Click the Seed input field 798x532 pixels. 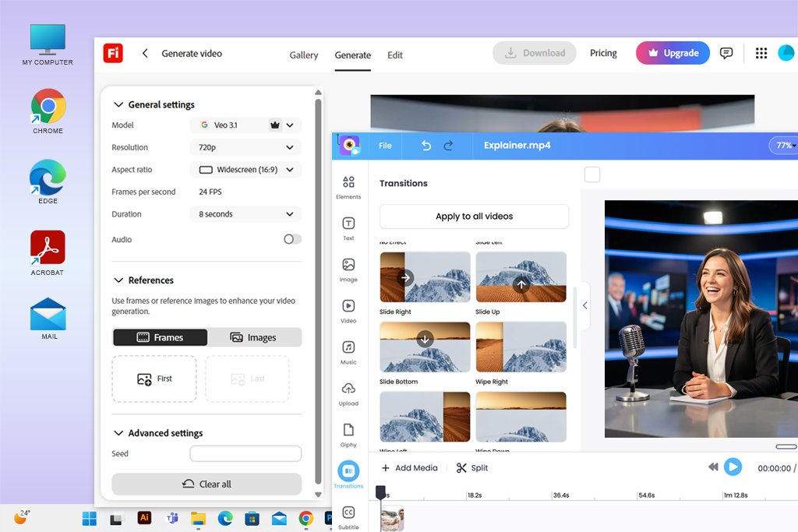(245, 453)
